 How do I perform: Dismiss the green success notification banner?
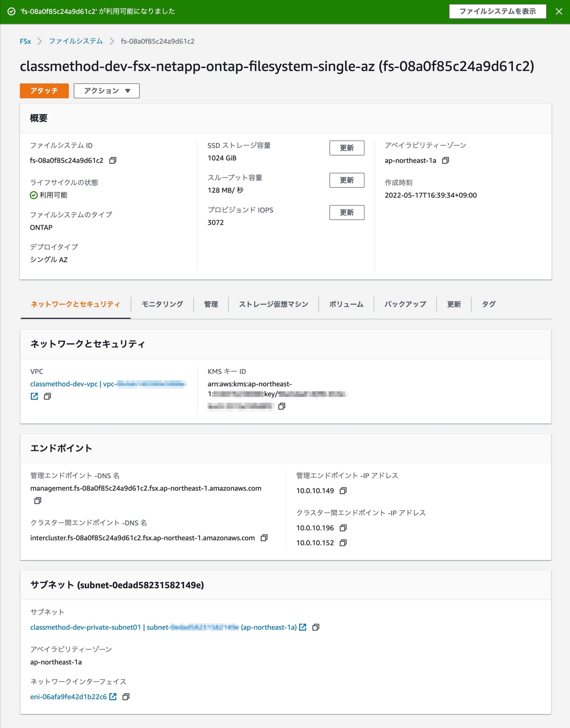(x=559, y=12)
